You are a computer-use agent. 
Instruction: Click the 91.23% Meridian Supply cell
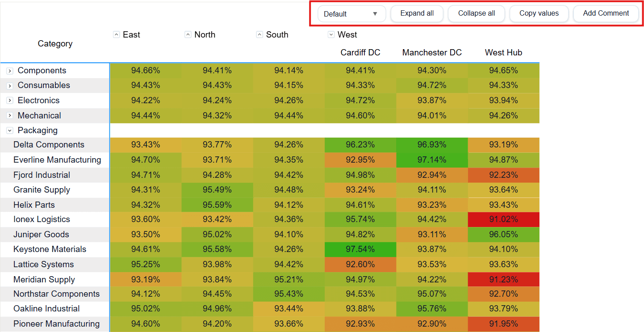coord(503,280)
